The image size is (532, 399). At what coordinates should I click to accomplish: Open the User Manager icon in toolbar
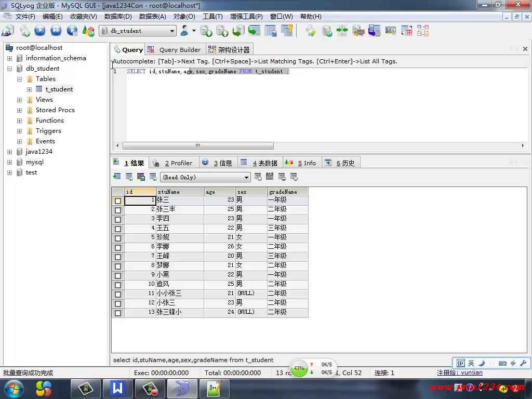(x=184, y=31)
